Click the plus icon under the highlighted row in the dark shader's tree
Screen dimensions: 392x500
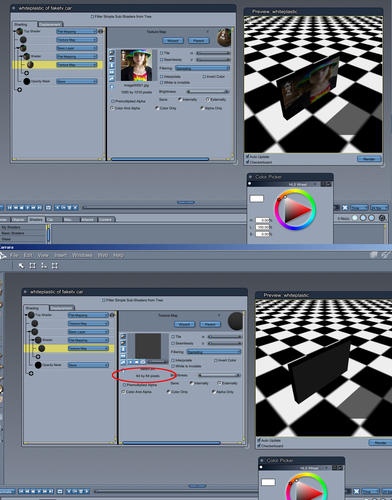coord(38,357)
